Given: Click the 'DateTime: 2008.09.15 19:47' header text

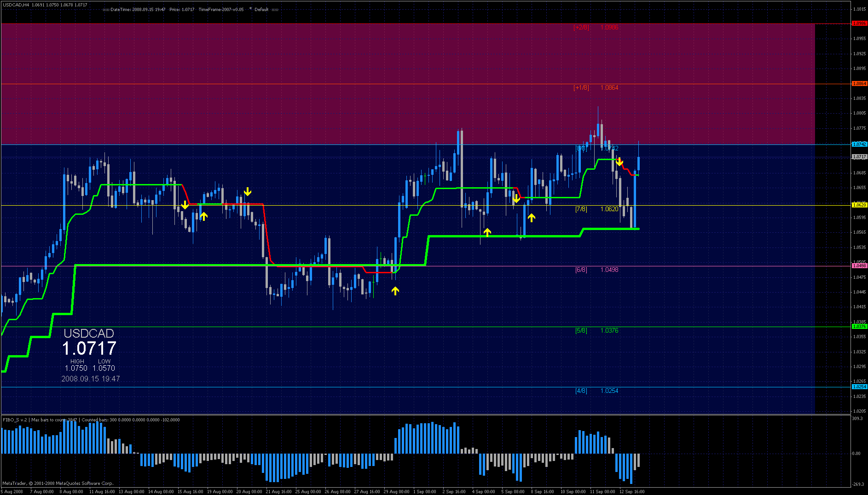Looking at the screenshot, I should [x=138, y=9].
